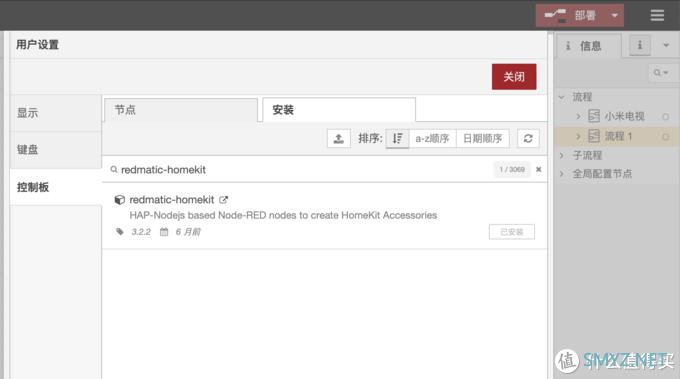Switch to the 节点 tab
This screenshot has width=680, height=379.
[x=181, y=110]
